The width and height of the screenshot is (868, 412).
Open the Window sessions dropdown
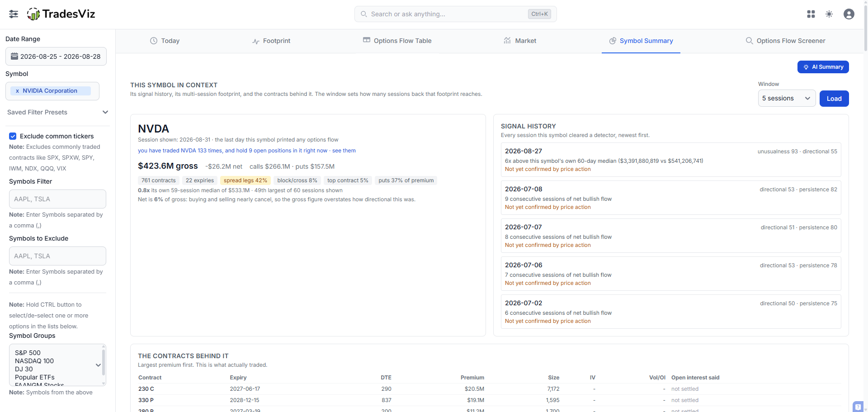(787, 98)
